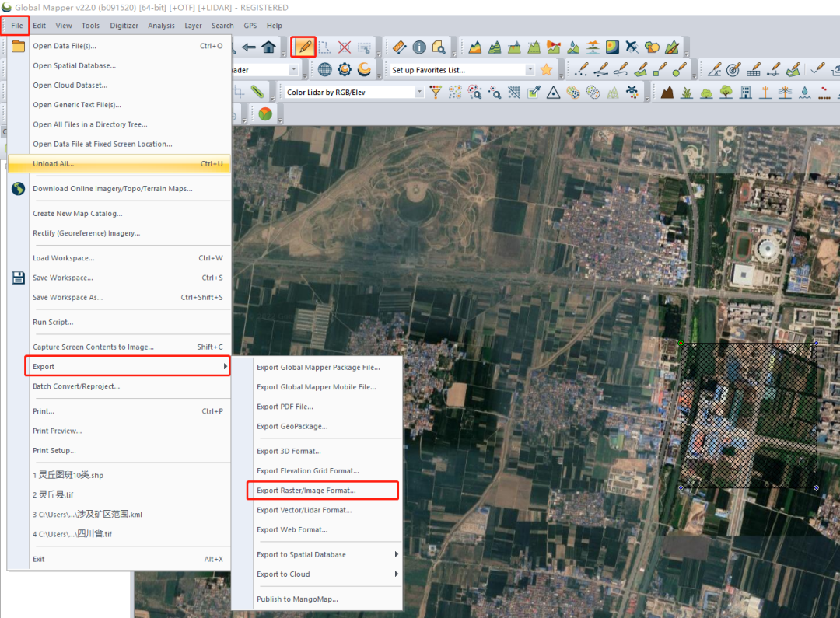Click the red X delete icon
Screen dimensions: 840x618
pyautogui.click(x=344, y=47)
